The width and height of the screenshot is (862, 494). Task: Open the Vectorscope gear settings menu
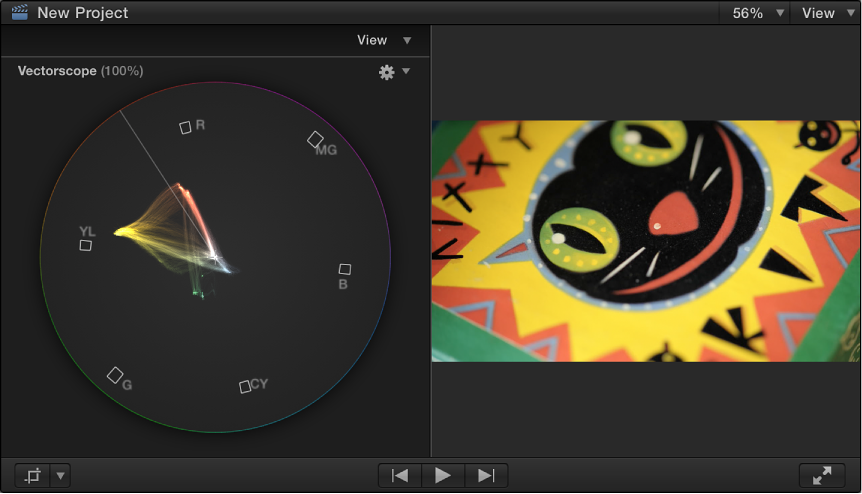(x=386, y=72)
